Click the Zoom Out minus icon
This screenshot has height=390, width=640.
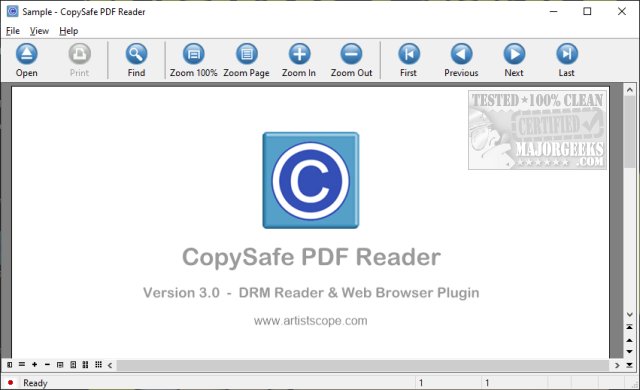tap(351, 54)
